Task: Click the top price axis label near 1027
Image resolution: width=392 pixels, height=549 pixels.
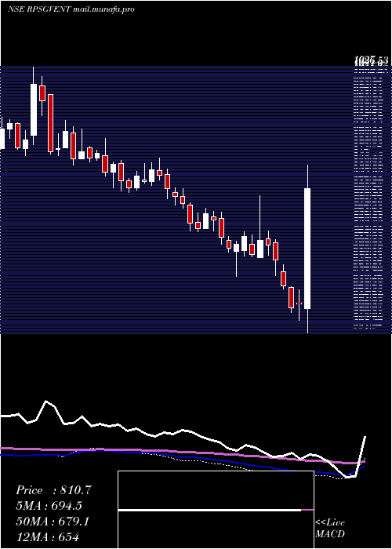Action: [x=371, y=61]
